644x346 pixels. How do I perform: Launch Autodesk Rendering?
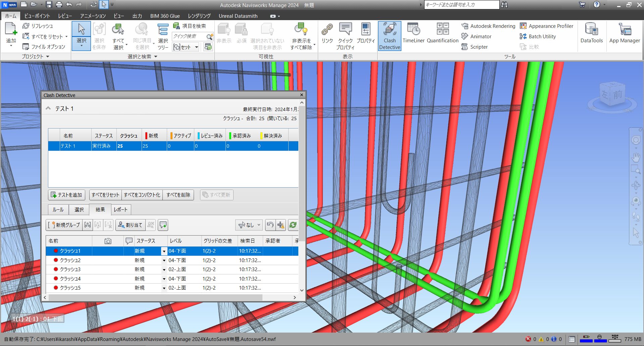pos(488,26)
